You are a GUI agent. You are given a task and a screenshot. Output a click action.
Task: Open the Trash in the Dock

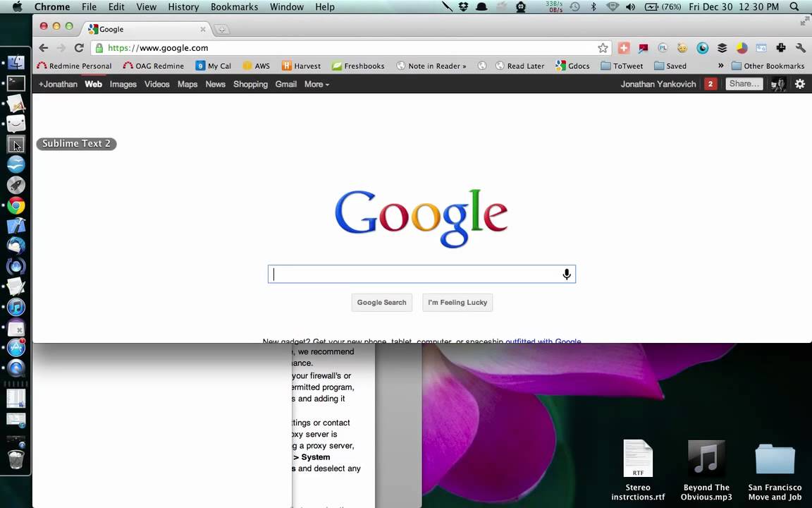pyautogui.click(x=16, y=459)
